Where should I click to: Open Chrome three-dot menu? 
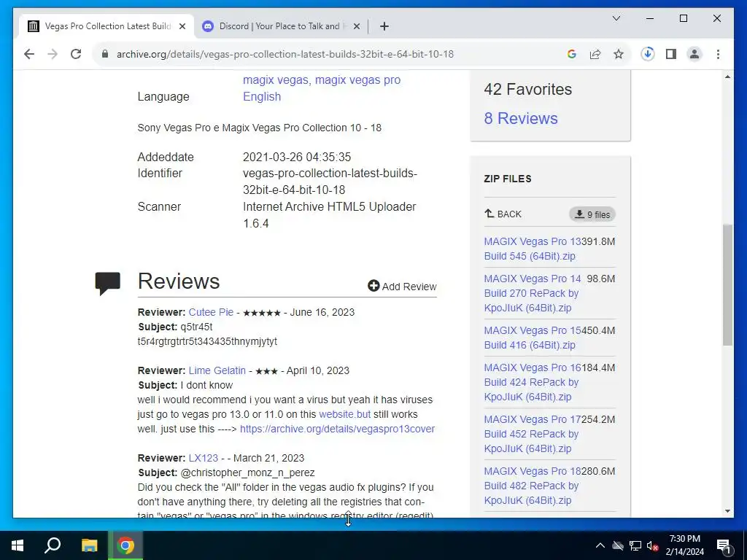click(x=718, y=54)
